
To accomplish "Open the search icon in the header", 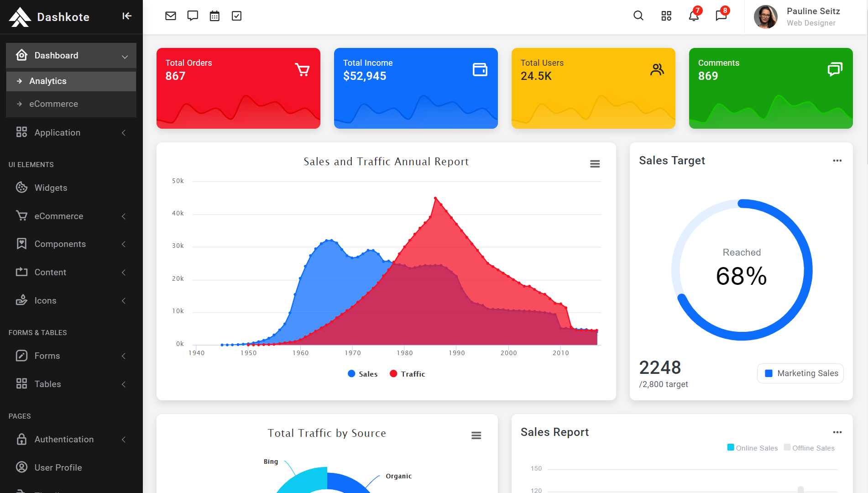I will click(x=638, y=16).
